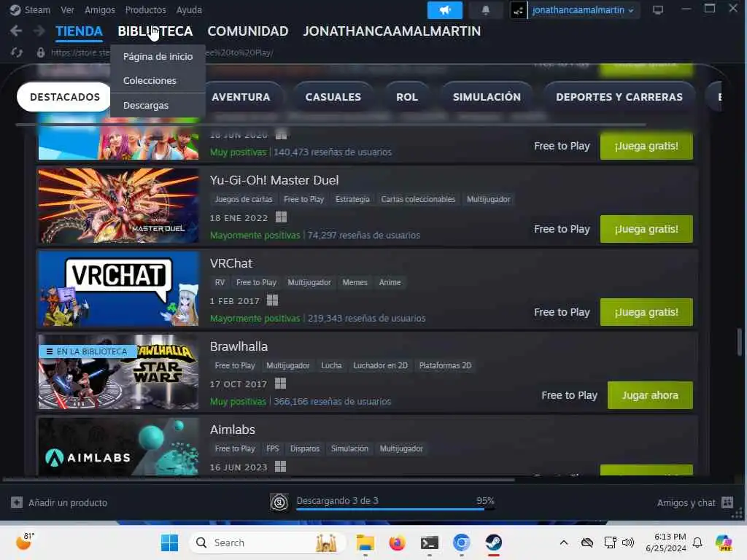747x560 pixels.
Task: Open the terminal from the taskbar
Action: [429, 542]
